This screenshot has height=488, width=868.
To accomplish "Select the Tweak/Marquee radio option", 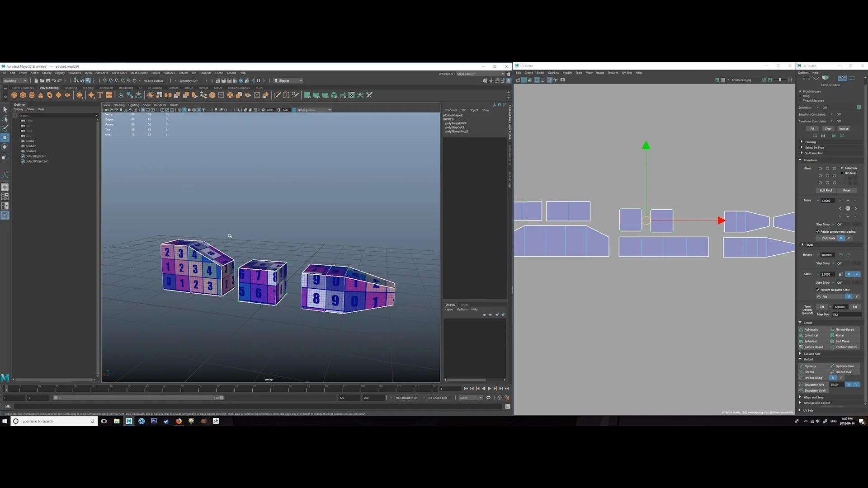I will 800,100.
